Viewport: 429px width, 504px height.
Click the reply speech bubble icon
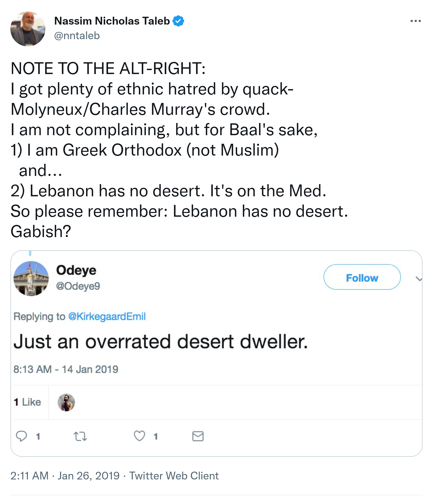tap(21, 436)
